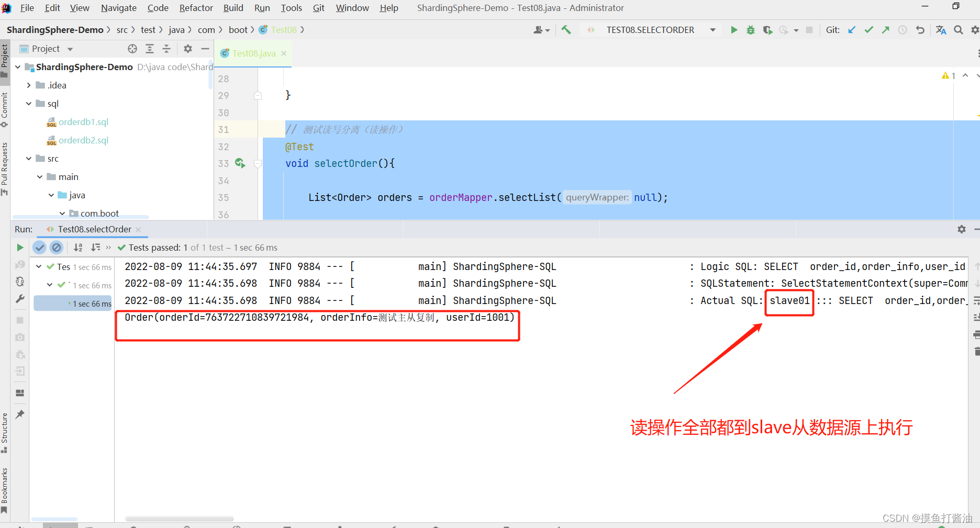980x528 pixels.
Task: Open the Refactor menu
Action: (x=196, y=8)
